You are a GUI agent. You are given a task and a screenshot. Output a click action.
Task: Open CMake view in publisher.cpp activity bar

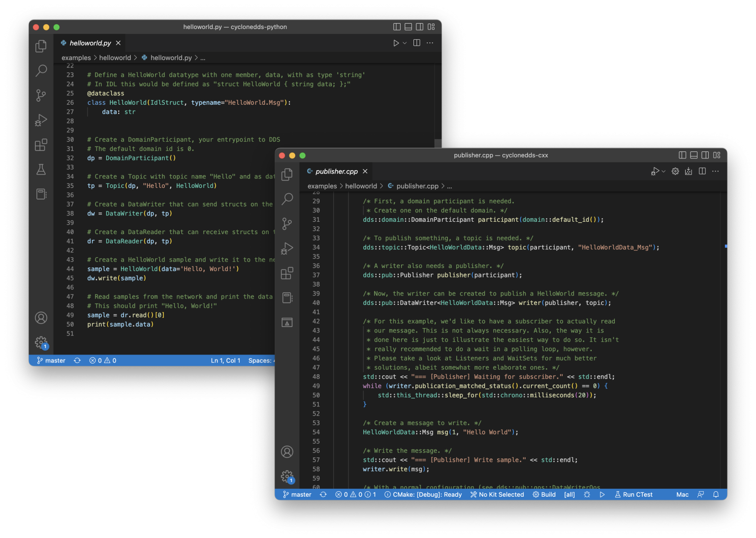287,323
